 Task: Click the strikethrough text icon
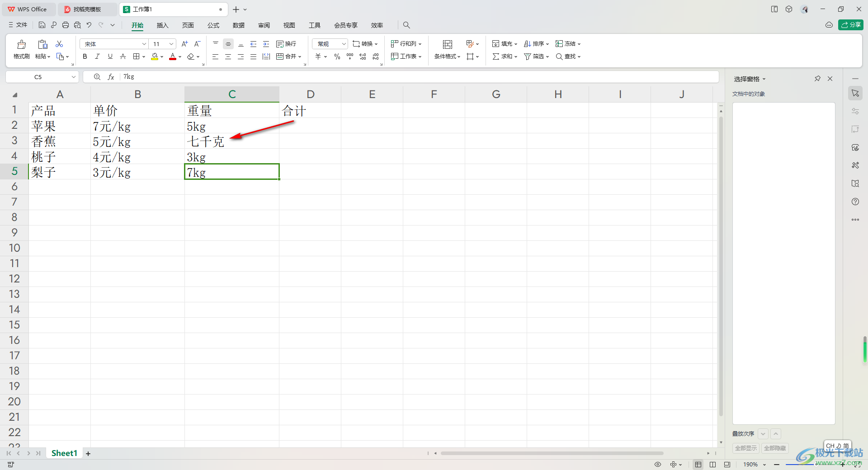123,56
